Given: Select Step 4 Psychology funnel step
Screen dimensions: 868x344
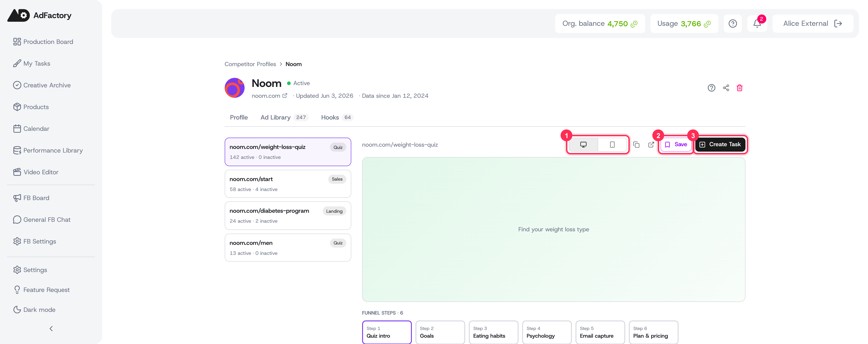Looking at the screenshot, I should tap(547, 332).
